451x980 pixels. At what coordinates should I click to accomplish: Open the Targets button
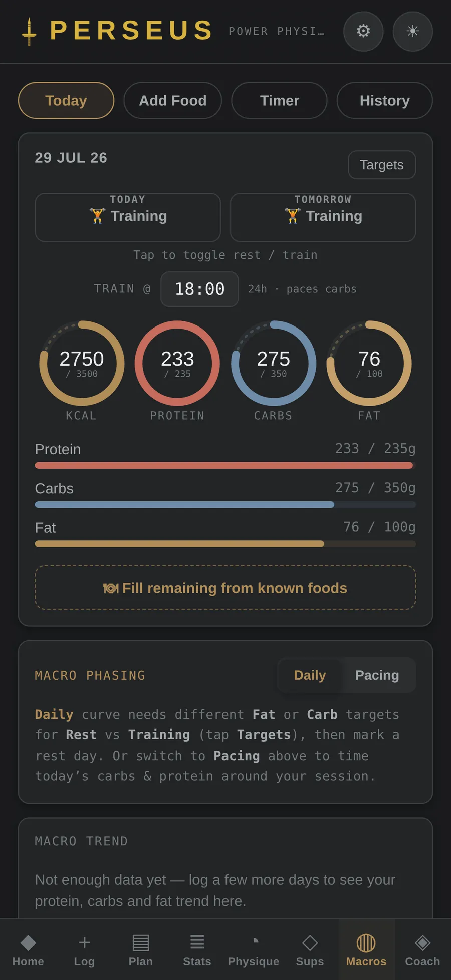(382, 165)
